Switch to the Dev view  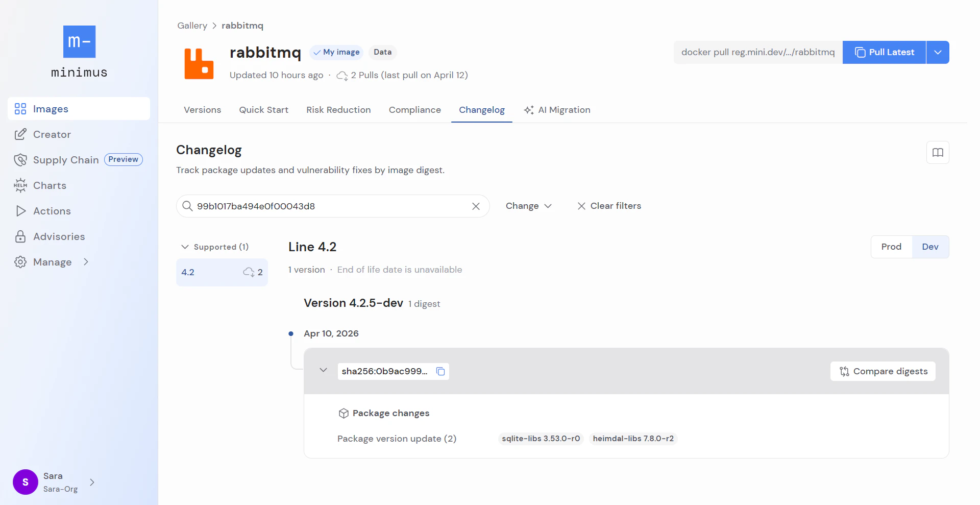point(930,247)
